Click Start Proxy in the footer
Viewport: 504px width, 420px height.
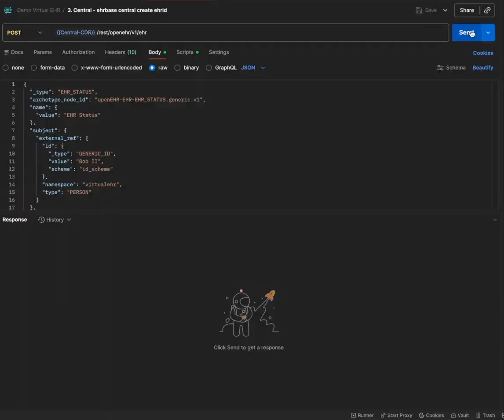tap(396, 415)
